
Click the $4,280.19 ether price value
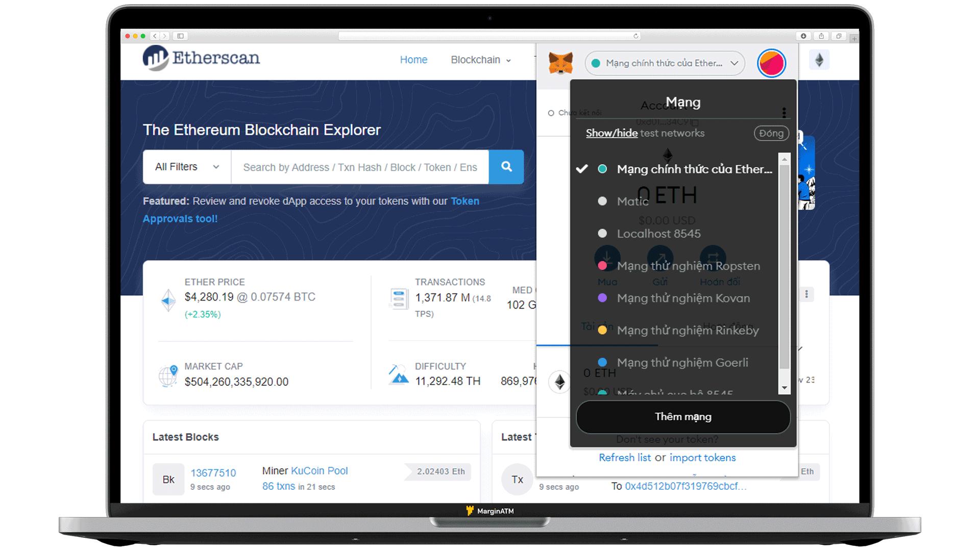pos(209,297)
